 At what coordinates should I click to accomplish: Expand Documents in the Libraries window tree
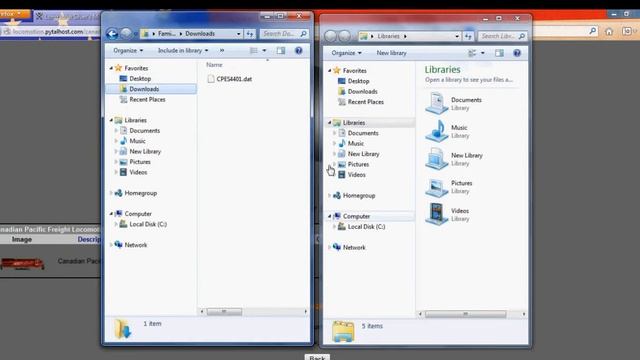coord(334,133)
